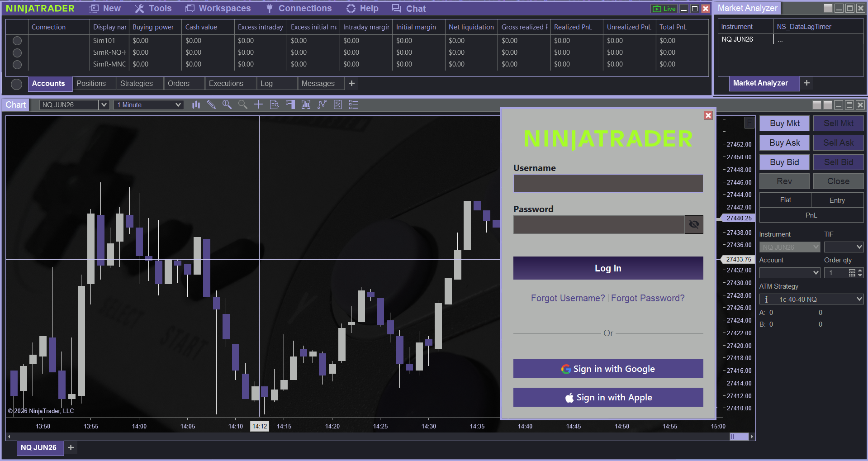Viewport: 868px width, 461px height.
Task: Click the Sell Bid button
Action: pyautogui.click(x=838, y=162)
